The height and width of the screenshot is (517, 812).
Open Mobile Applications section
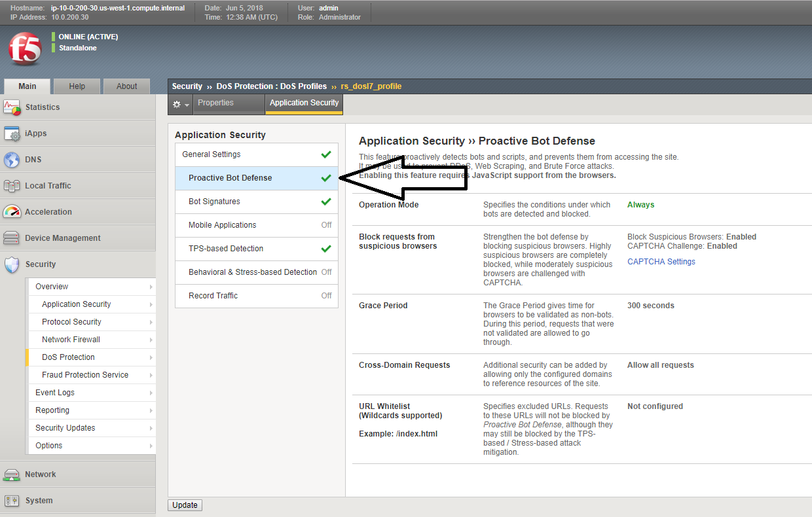click(x=257, y=225)
